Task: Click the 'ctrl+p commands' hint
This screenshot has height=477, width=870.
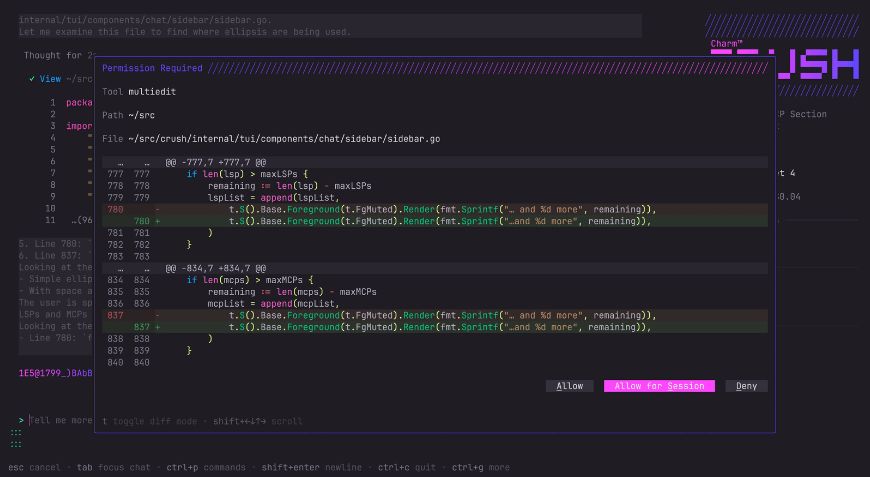Action: (x=206, y=467)
